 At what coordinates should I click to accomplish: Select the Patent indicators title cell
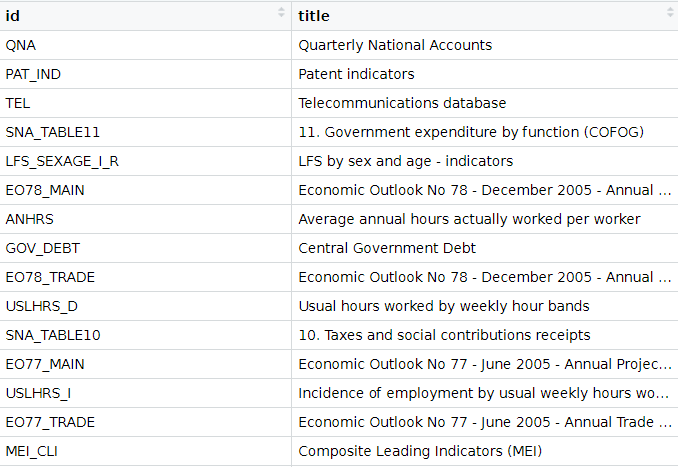356,74
